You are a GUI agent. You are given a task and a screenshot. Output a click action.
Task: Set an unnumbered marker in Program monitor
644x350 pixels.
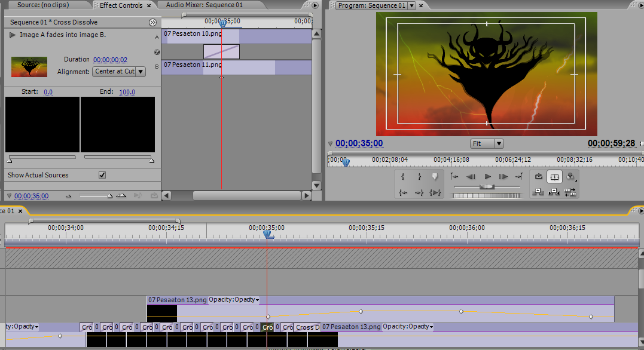point(435,177)
